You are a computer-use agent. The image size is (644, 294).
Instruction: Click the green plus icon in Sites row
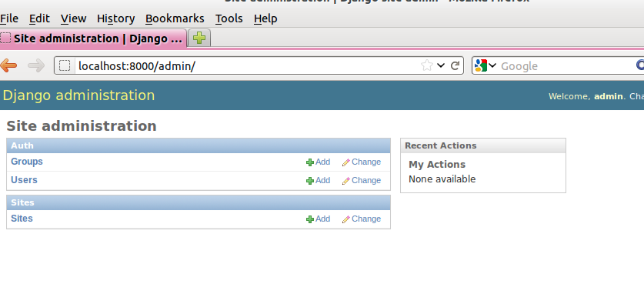pos(310,219)
